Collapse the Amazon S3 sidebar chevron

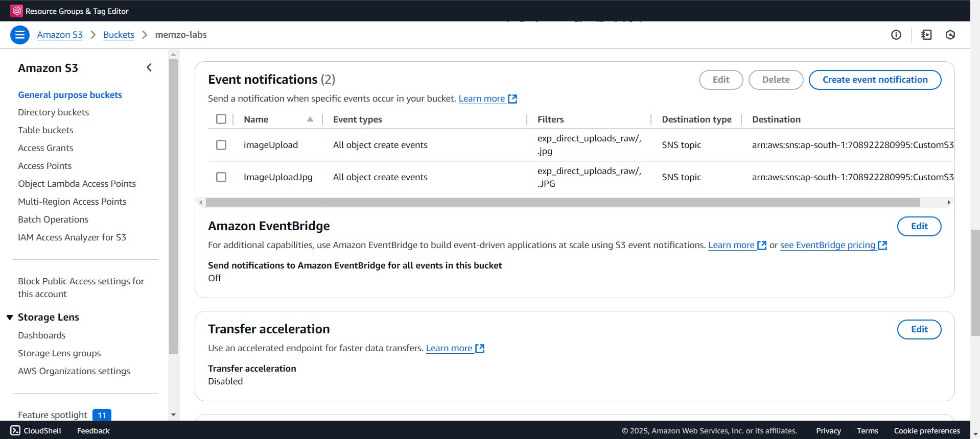click(149, 67)
